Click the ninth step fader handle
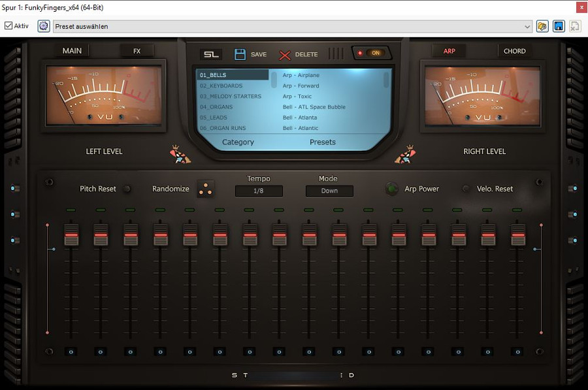This screenshot has height=390, width=588. (x=310, y=235)
